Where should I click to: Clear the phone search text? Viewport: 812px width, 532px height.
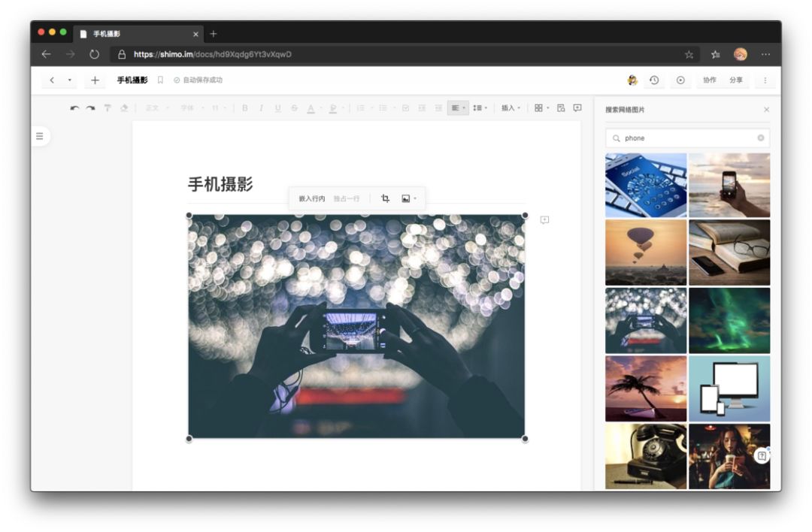[x=761, y=138]
